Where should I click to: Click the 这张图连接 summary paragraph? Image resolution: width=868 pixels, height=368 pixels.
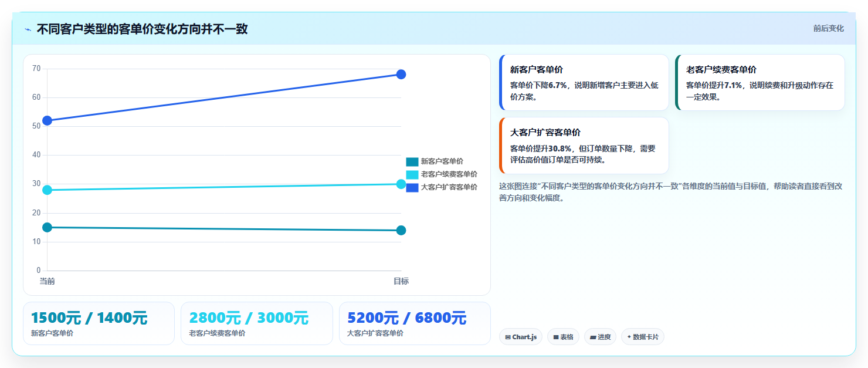tap(671, 192)
